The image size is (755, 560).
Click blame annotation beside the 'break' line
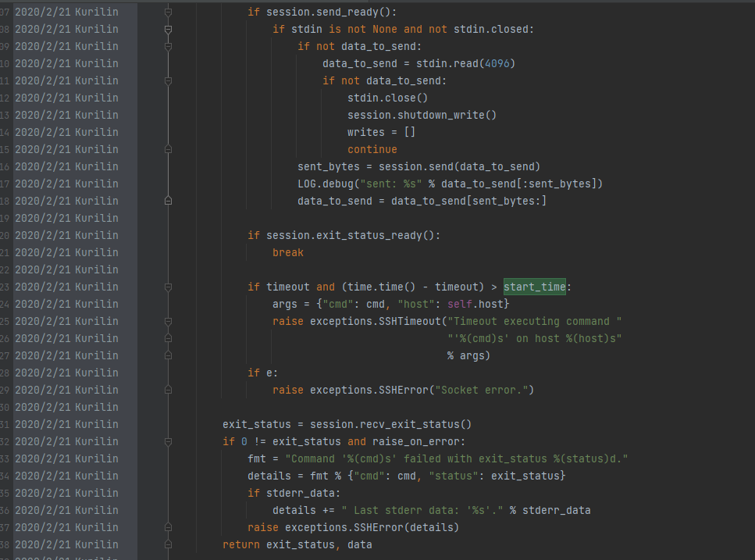pos(66,253)
